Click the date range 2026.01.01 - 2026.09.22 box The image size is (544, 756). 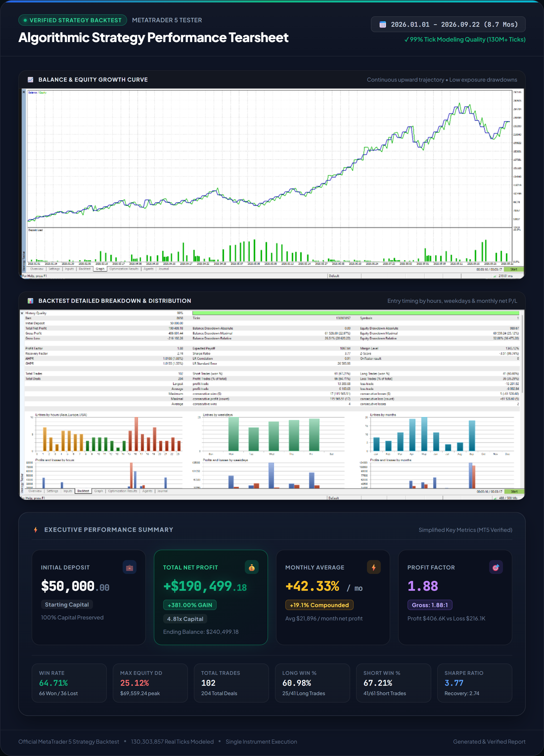448,24
